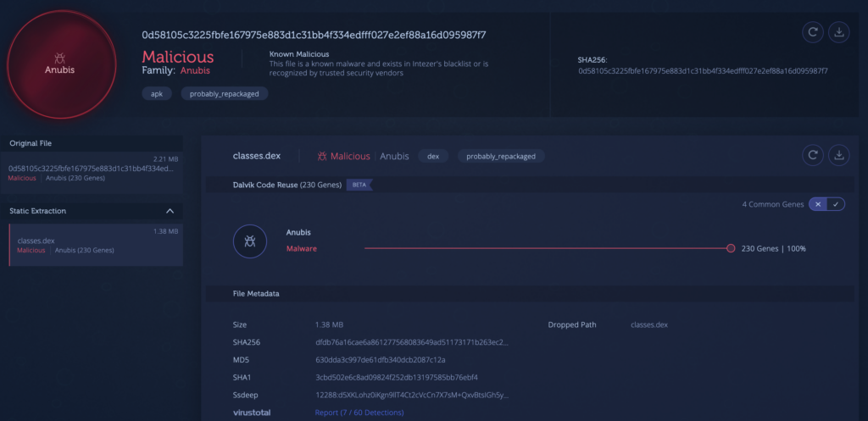Click the 4 Common Genes label
The width and height of the screenshot is (868, 421).
pyautogui.click(x=773, y=204)
